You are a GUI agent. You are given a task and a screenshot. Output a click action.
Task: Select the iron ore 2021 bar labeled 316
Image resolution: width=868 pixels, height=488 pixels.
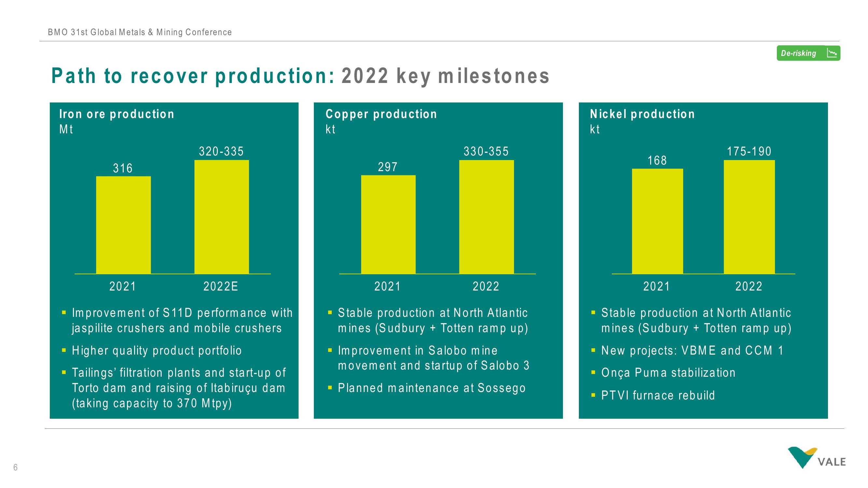(x=123, y=225)
